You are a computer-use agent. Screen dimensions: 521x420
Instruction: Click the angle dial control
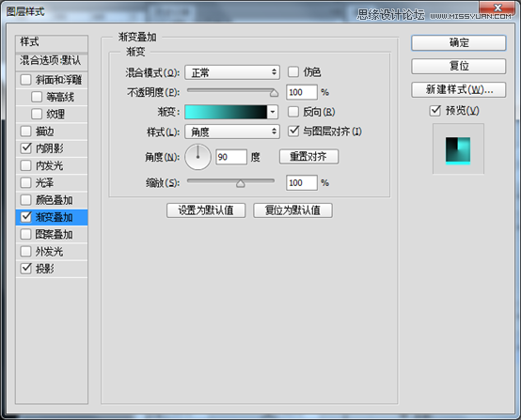[197, 157]
